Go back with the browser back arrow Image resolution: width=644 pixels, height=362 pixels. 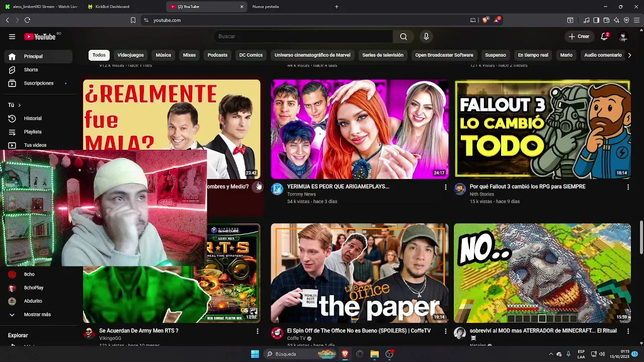[8, 20]
